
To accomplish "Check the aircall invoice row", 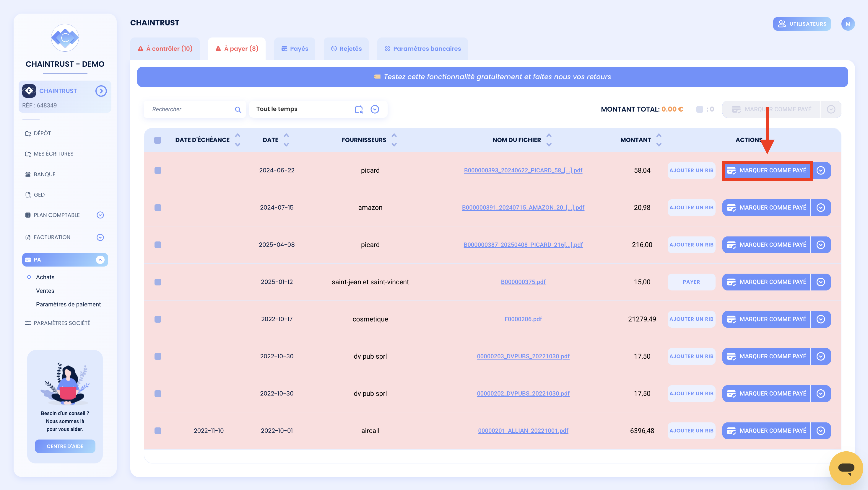I will click(158, 431).
